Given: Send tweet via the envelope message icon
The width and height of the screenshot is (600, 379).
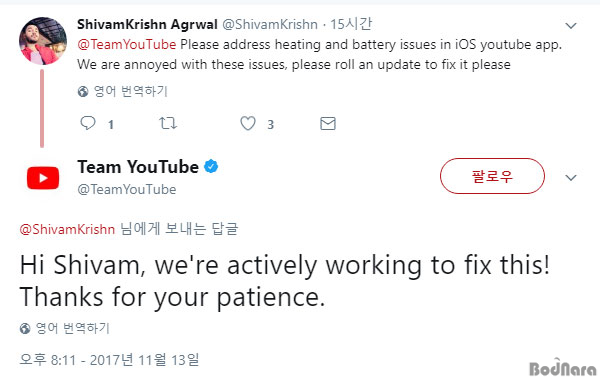Looking at the screenshot, I should [x=328, y=123].
